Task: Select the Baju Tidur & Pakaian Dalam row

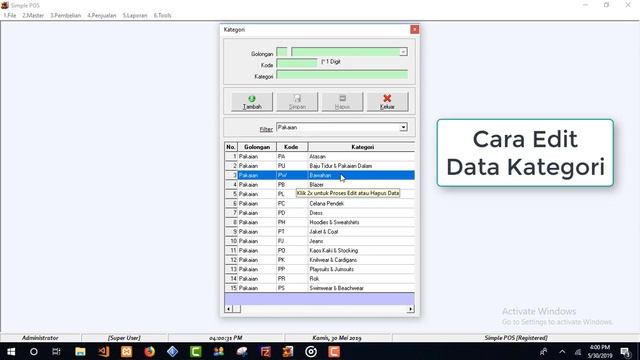Action: click(x=320, y=166)
